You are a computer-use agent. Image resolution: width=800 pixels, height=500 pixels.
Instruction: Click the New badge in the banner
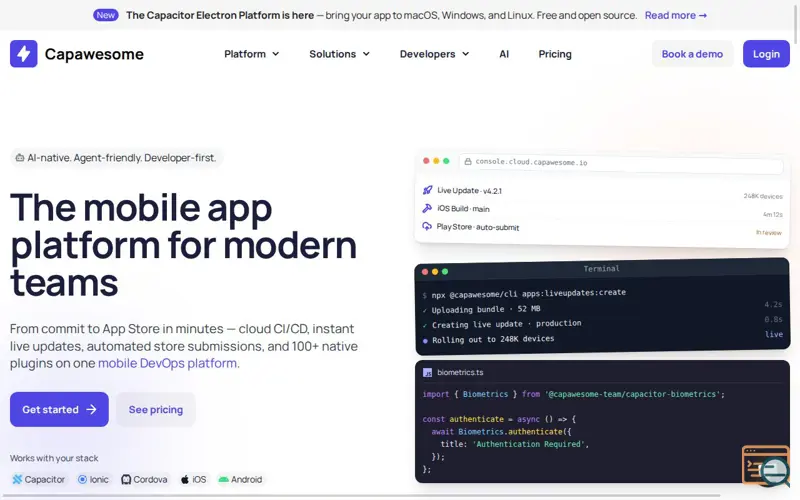106,15
